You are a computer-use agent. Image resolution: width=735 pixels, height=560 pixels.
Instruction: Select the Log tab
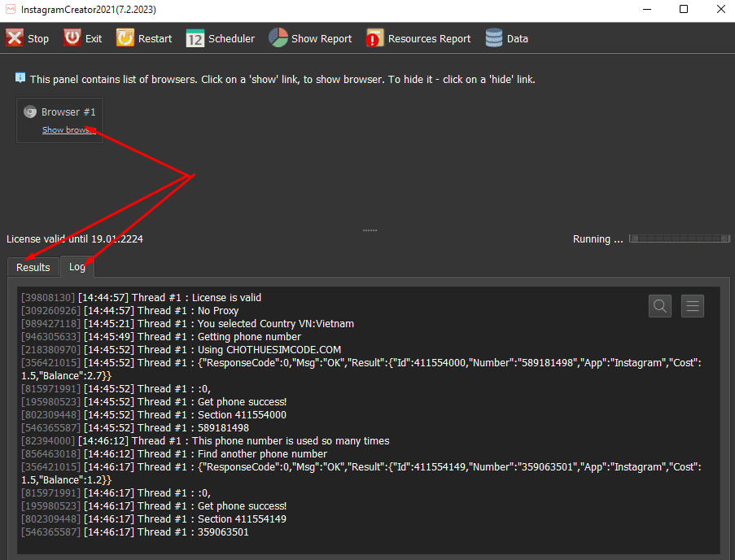coord(77,267)
